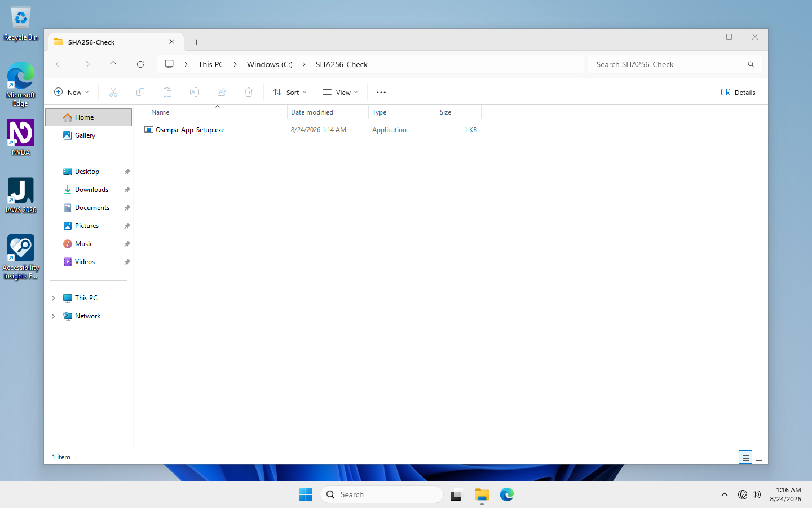Go forward with the right arrow
Screen dimensions: 812x508
(x=86, y=64)
